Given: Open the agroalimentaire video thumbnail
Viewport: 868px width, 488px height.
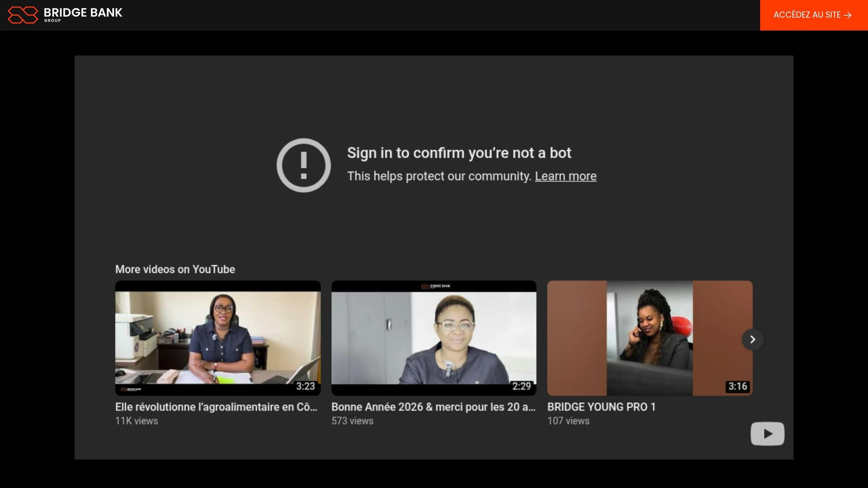Looking at the screenshot, I should (218, 338).
